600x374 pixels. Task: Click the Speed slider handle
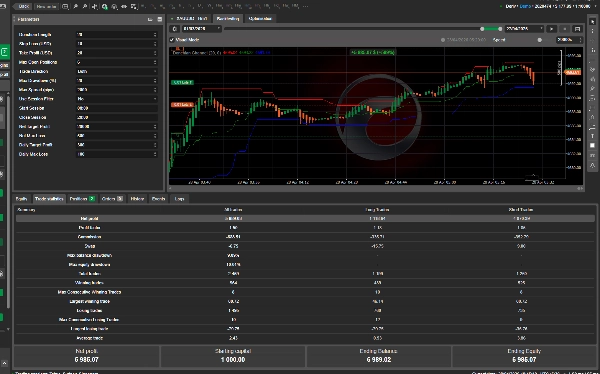tap(540, 40)
